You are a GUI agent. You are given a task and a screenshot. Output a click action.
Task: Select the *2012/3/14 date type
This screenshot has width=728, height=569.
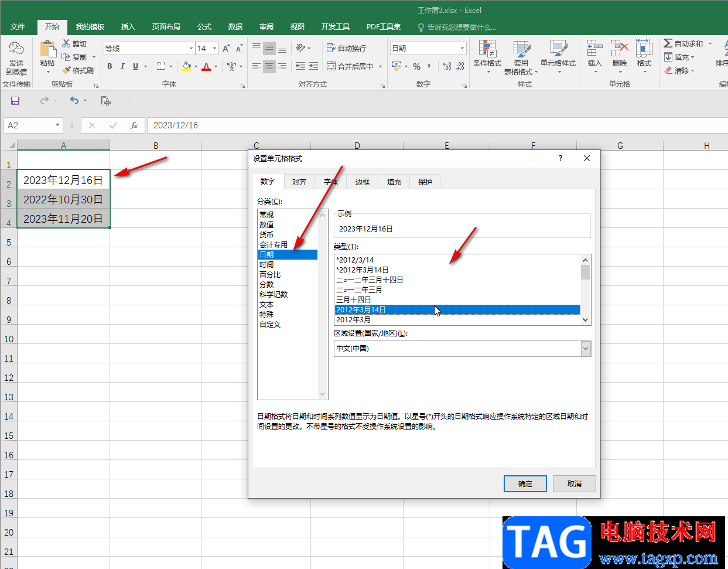click(x=457, y=260)
